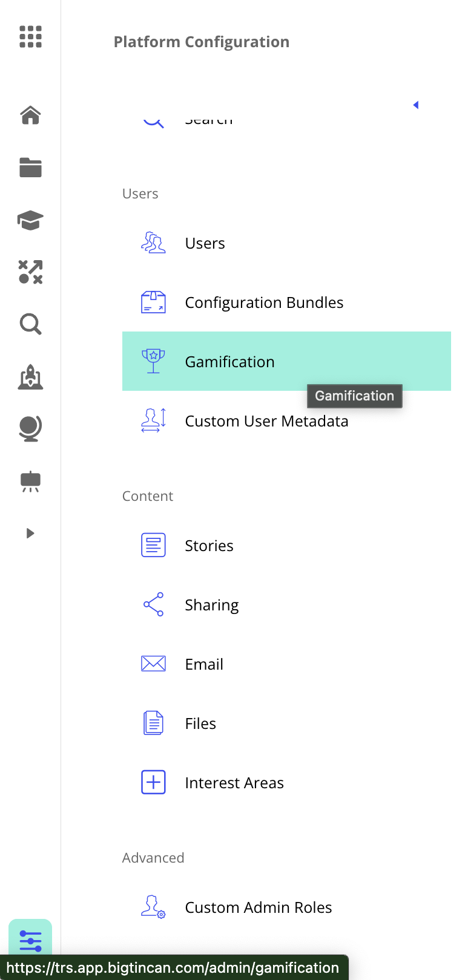Open the Users menu item
The image size is (465, 980).
205,243
